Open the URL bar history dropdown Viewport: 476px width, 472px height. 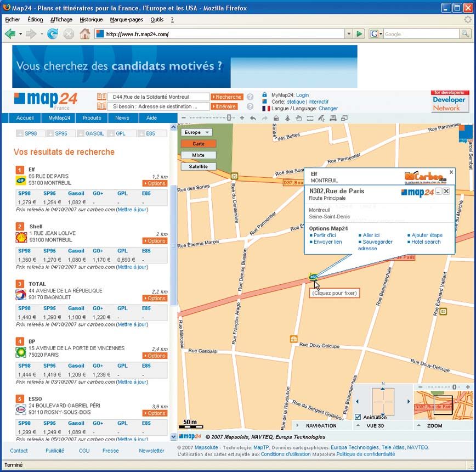coord(349,33)
